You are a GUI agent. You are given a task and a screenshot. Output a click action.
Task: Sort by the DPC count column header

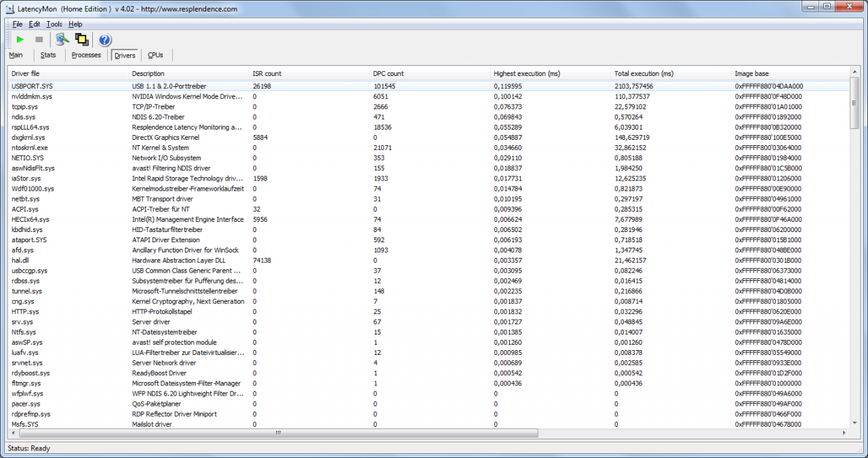click(389, 73)
